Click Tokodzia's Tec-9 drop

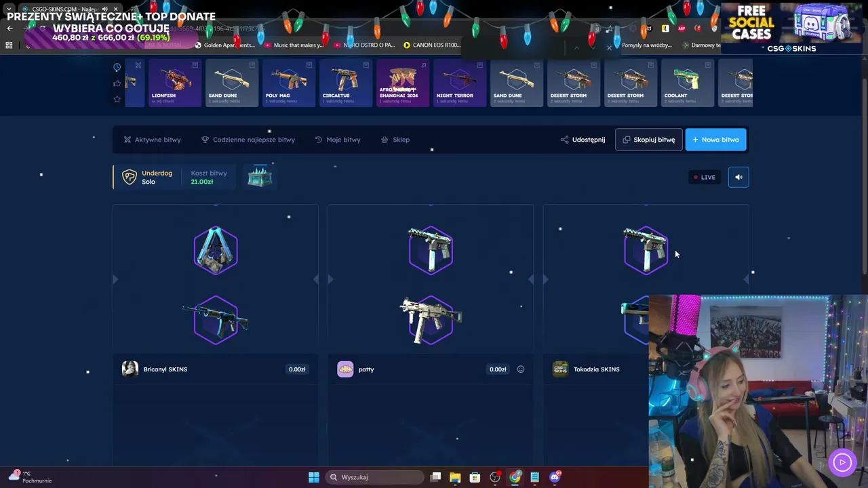click(645, 250)
